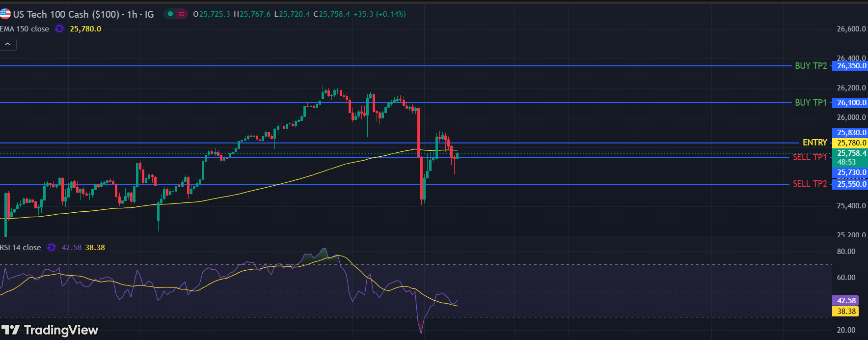Image resolution: width=868 pixels, height=340 pixels.
Task: Click the 26,350.0 price axis tag
Action: tap(851, 66)
